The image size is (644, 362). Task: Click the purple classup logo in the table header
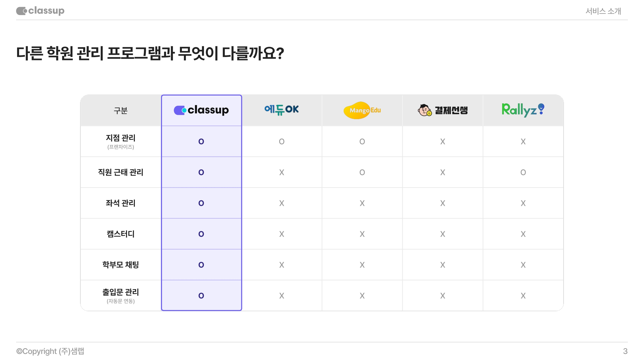[201, 110]
